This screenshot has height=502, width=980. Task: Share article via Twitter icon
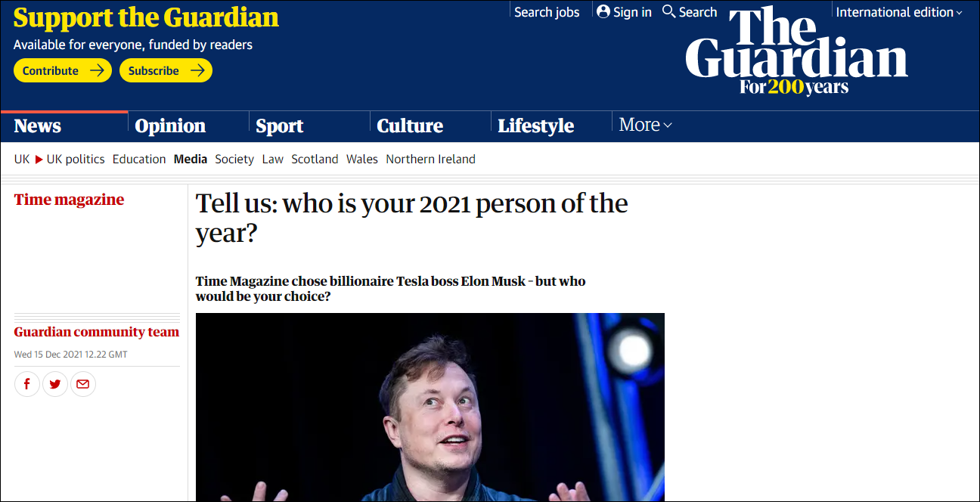(54, 384)
